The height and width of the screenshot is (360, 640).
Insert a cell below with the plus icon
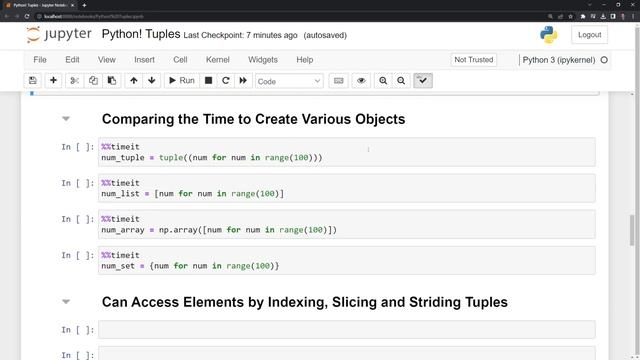coord(53,81)
